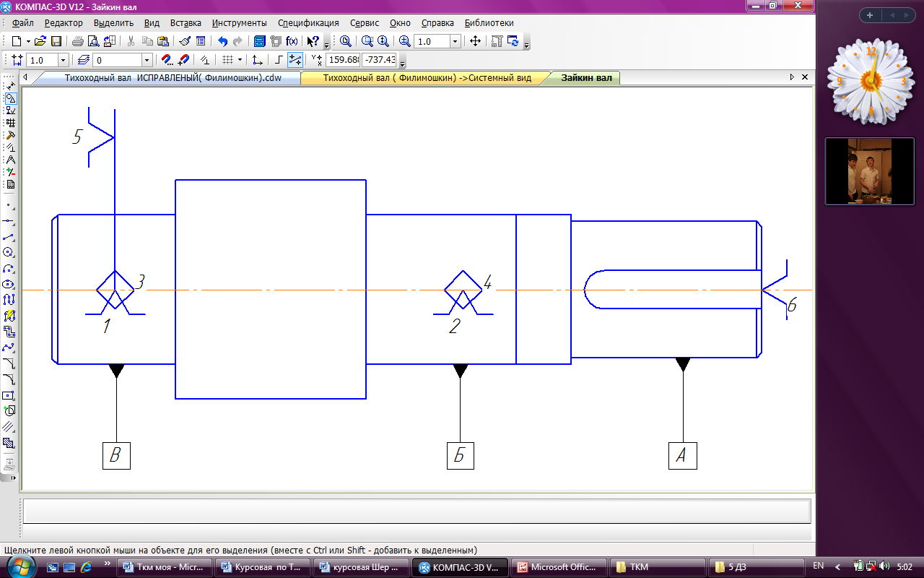This screenshot has height=578, width=924.
Task: Activate the context help pointer icon
Action: coord(313,41)
